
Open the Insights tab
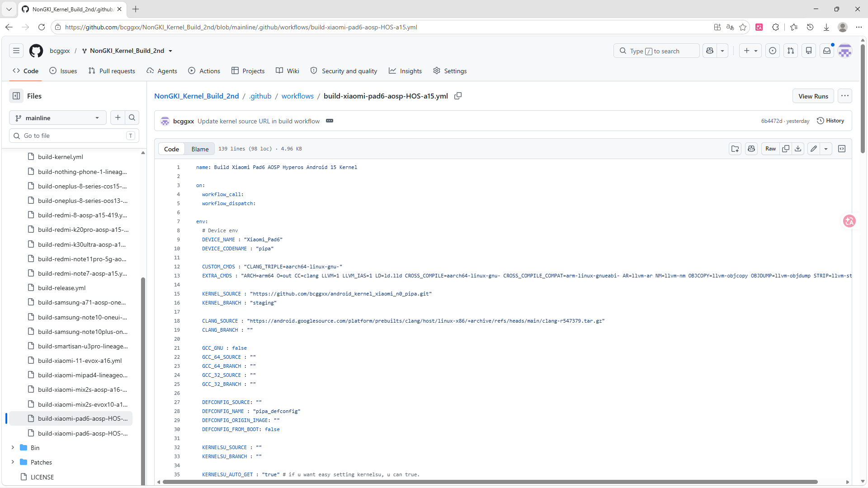coord(405,71)
